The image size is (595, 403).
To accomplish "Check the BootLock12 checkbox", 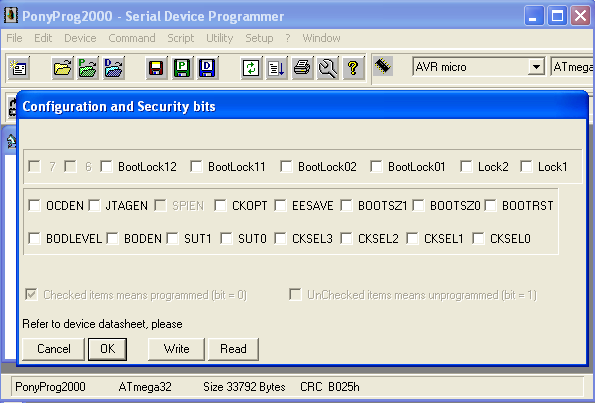I will point(106,166).
